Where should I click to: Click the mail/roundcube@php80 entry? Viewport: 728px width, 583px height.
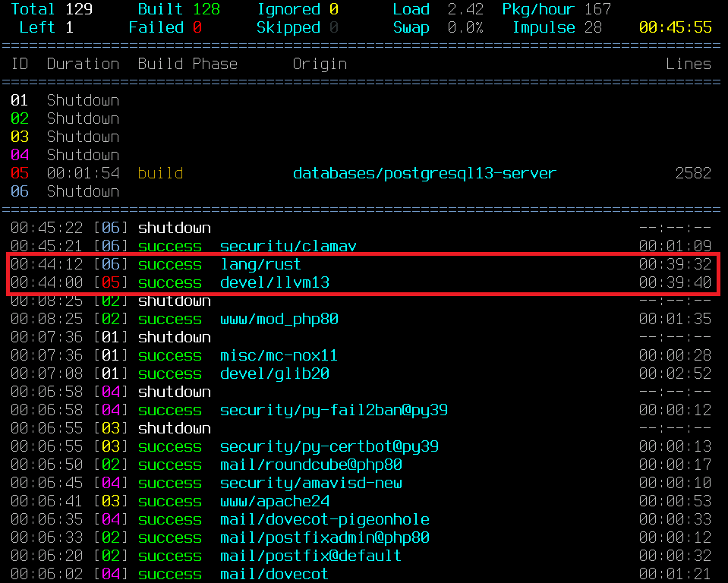pyautogui.click(x=310, y=465)
